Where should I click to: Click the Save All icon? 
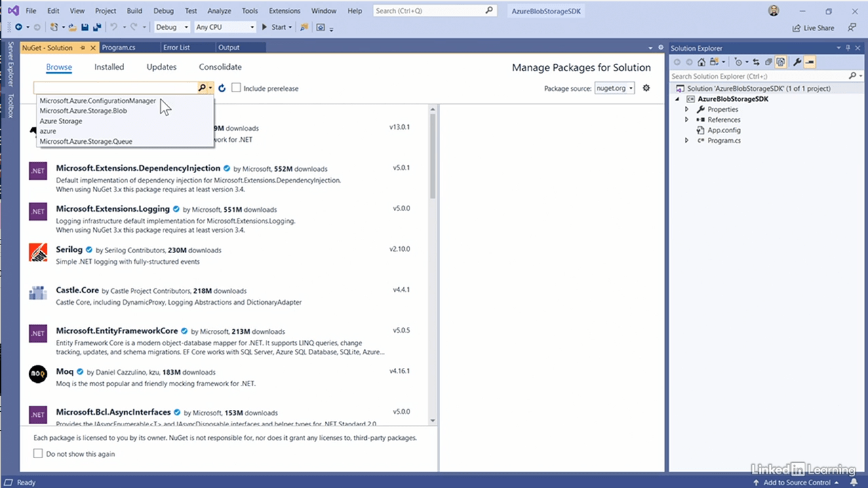(x=97, y=27)
